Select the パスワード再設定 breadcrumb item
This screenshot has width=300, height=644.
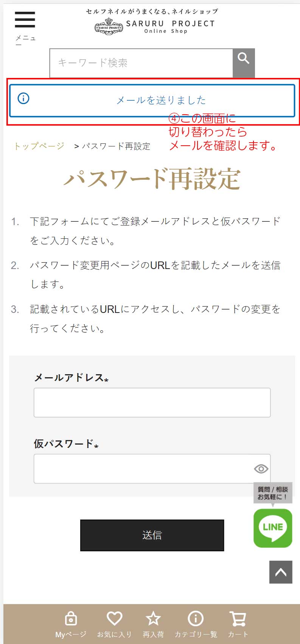[x=116, y=146]
